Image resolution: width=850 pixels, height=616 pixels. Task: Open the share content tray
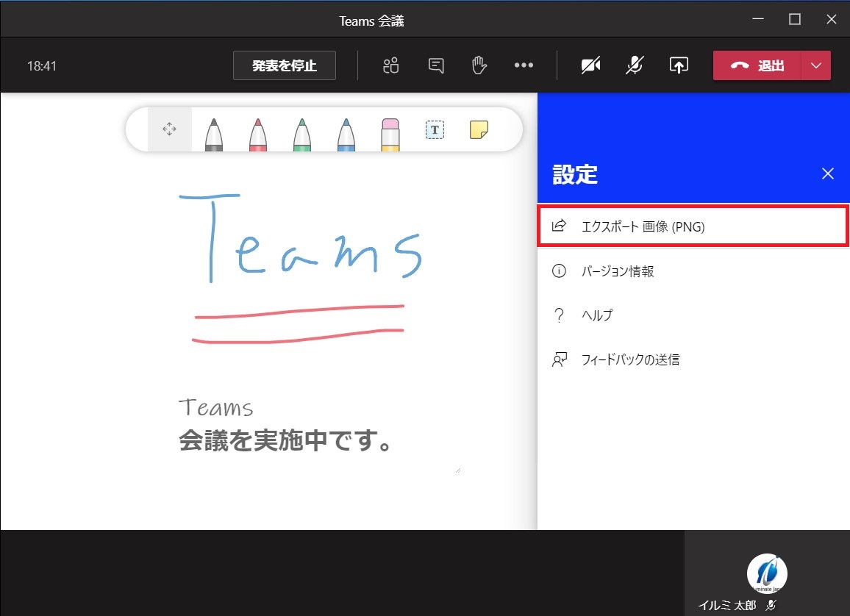[679, 65]
